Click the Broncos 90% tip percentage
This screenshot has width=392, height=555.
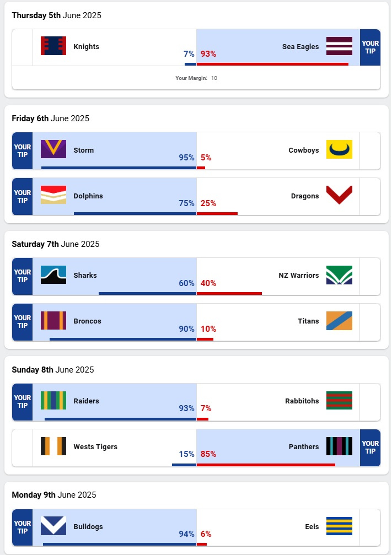click(186, 329)
